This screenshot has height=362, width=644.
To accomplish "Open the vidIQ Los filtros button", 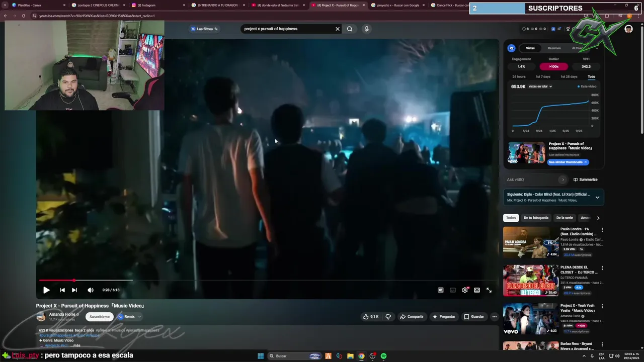I will (204, 29).
